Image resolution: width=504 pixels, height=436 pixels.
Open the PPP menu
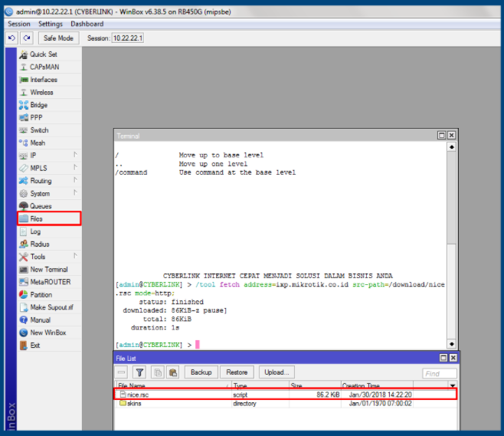49,117
